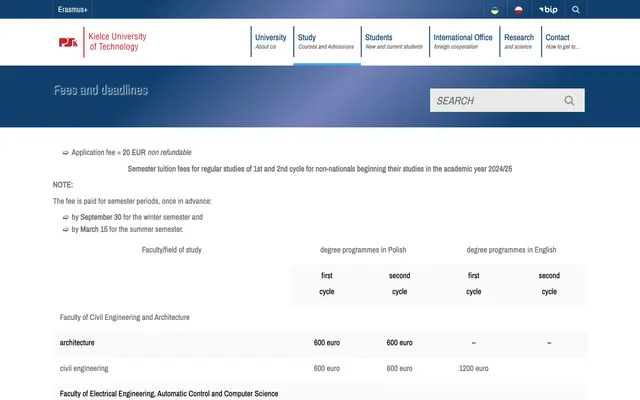Click the by March 15 bullet
Viewport: 640px width, 400px height.
[x=127, y=229]
